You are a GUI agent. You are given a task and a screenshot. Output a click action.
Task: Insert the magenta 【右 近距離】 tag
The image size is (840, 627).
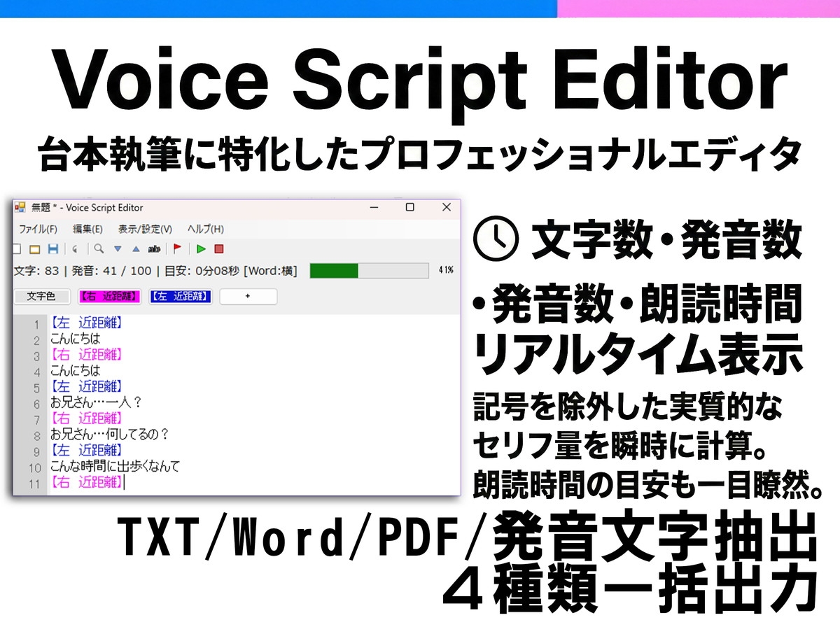[x=109, y=297]
